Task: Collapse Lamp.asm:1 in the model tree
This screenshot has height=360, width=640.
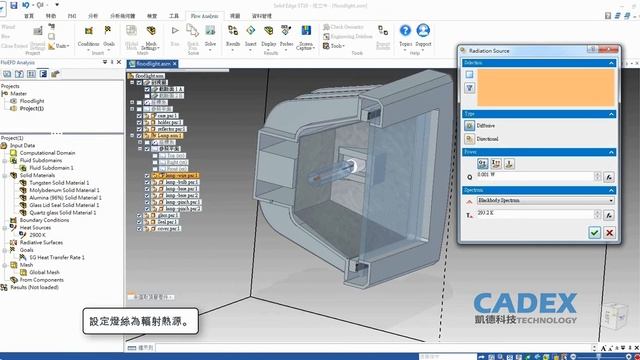Action: [x=132, y=136]
